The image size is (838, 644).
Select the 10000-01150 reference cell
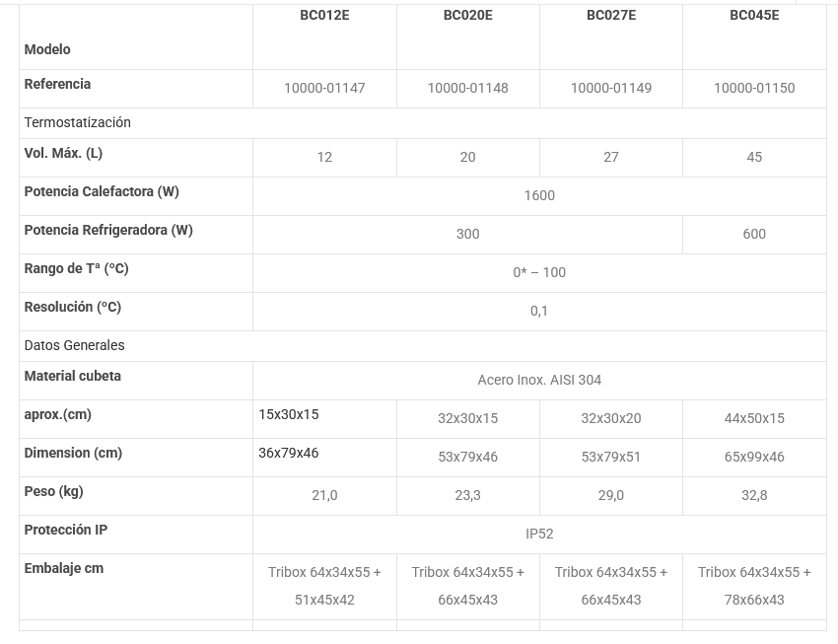(x=754, y=89)
